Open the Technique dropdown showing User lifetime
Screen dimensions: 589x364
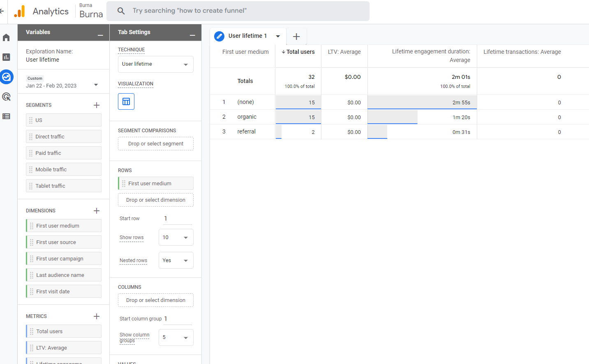tap(155, 65)
